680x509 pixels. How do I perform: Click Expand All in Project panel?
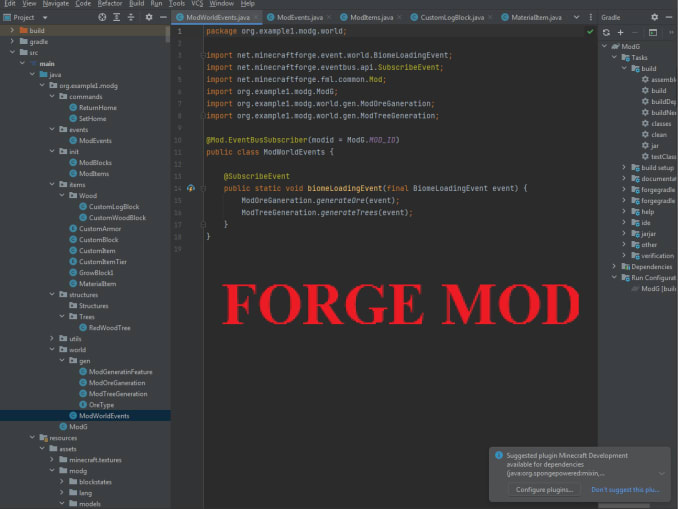click(x=117, y=17)
